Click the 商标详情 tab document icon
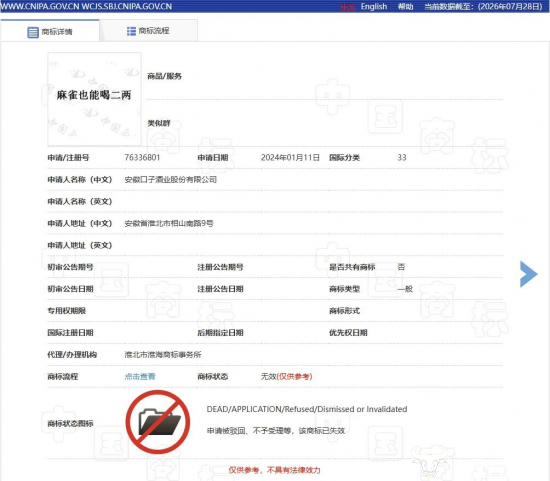550x481 pixels. [33, 32]
